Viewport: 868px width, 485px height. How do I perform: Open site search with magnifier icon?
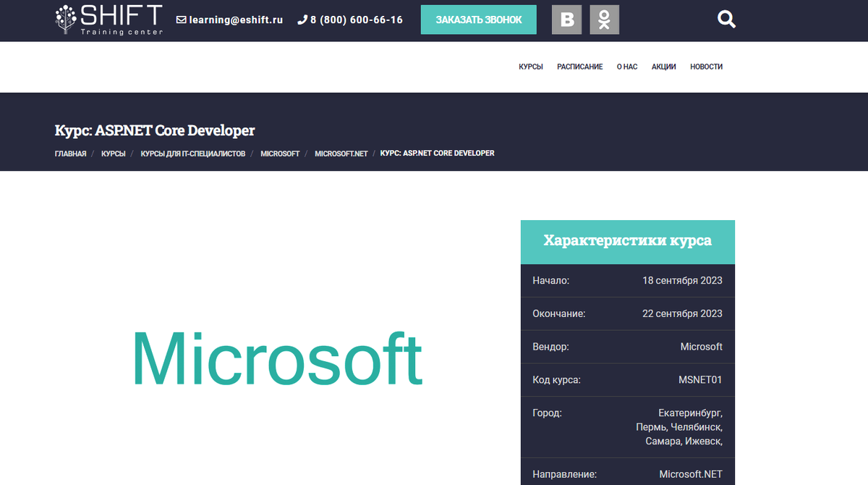point(726,20)
